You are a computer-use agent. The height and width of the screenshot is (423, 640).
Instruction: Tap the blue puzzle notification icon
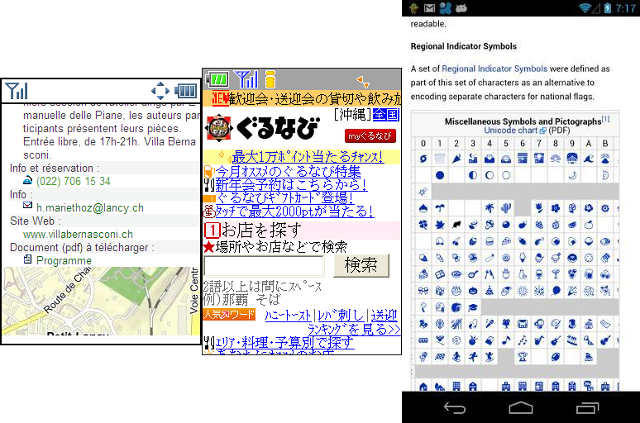coord(445,8)
